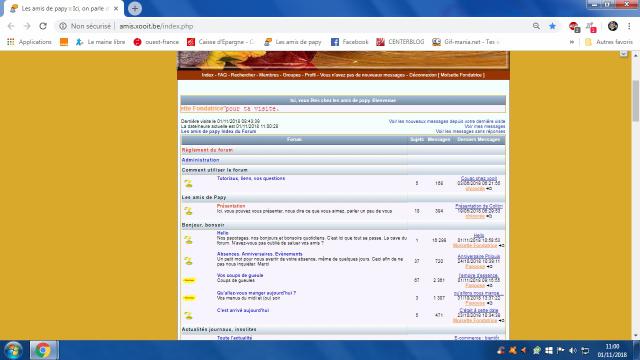
Task: Click the browser forward arrow
Action: (27, 26)
